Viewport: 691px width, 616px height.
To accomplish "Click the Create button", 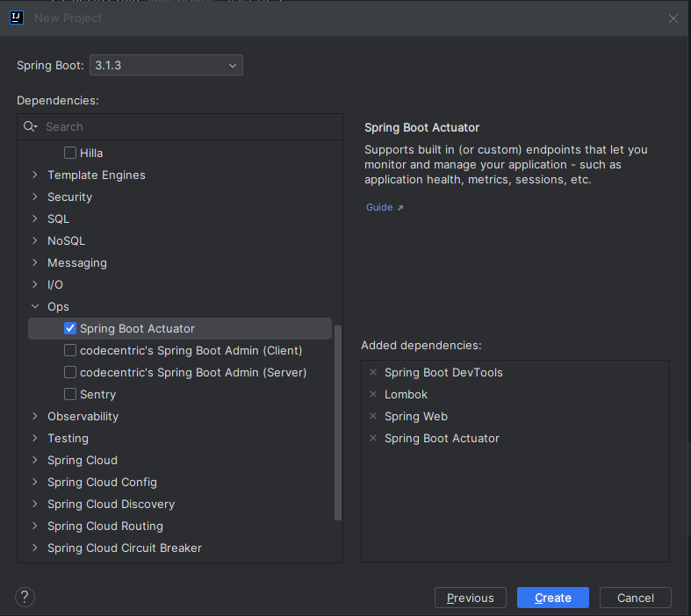I will coord(552,598).
